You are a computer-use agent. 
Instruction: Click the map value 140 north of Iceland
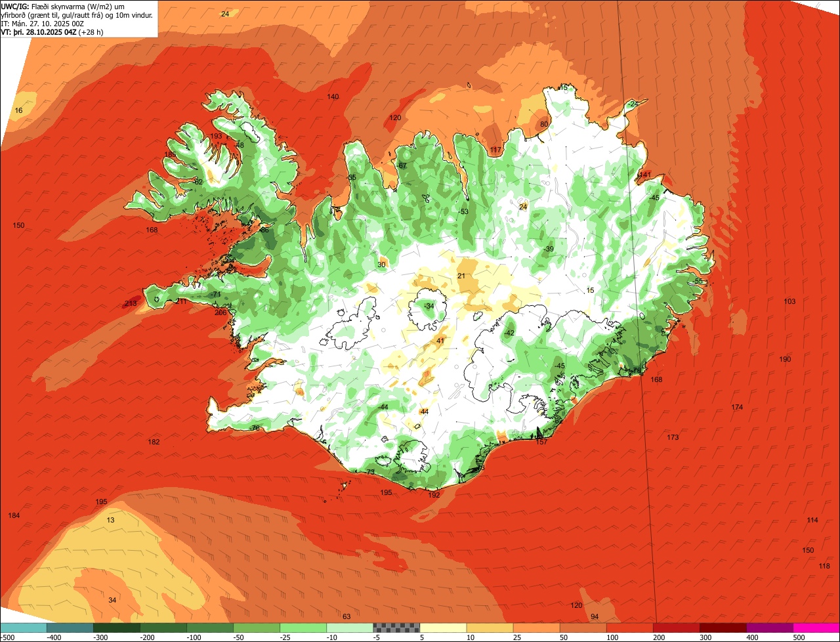(x=333, y=96)
